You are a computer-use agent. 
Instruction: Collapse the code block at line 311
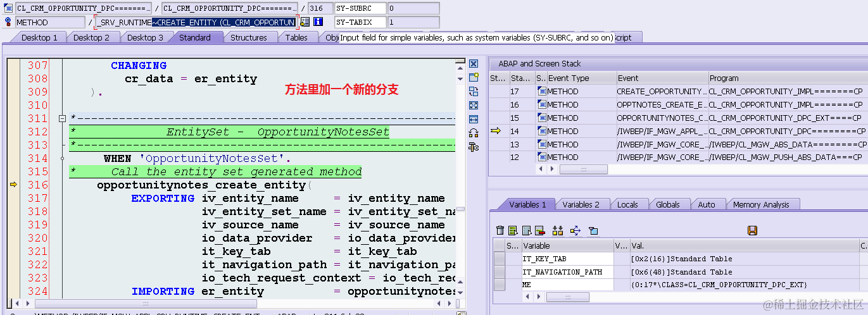click(x=62, y=118)
